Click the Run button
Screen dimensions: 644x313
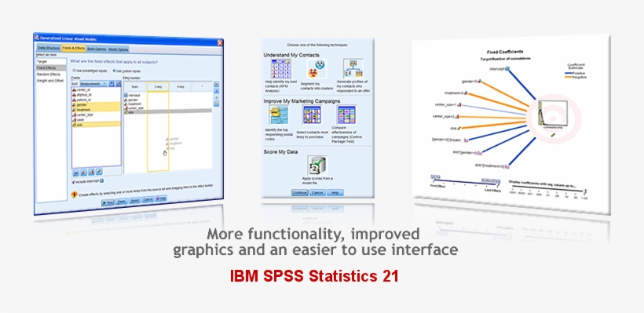tap(108, 202)
